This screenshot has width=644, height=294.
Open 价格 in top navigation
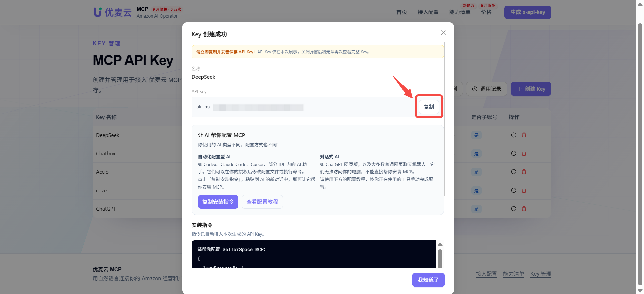coord(486,12)
